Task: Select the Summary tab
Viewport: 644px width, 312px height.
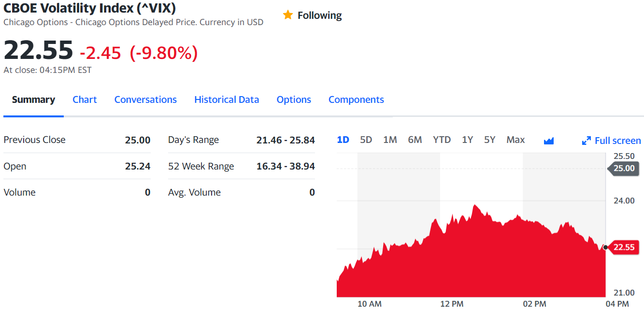Action: click(33, 99)
